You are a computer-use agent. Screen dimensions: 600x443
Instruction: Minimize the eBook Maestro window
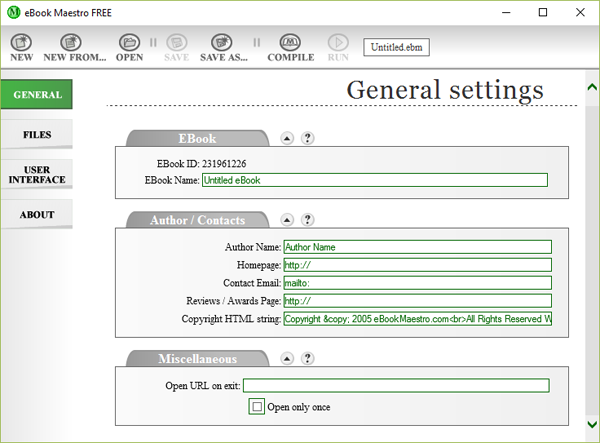[506, 12]
